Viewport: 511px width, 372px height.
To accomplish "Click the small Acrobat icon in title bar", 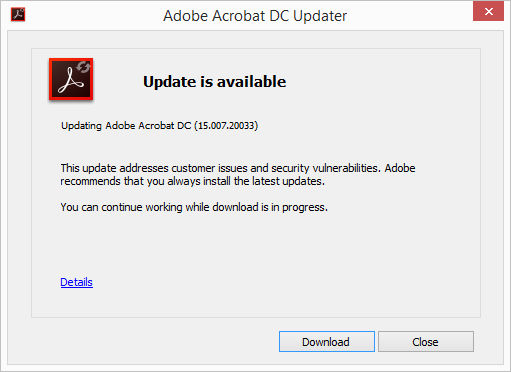I will tap(18, 15).
